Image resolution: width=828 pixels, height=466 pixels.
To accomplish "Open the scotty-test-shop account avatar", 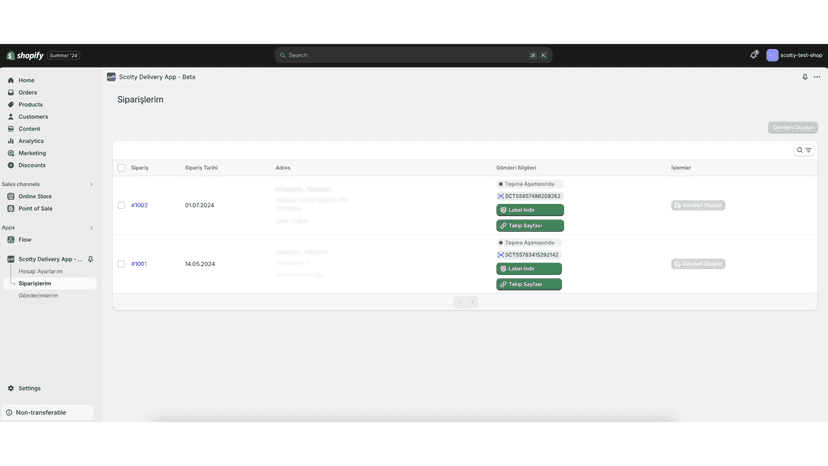I will pos(772,55).
